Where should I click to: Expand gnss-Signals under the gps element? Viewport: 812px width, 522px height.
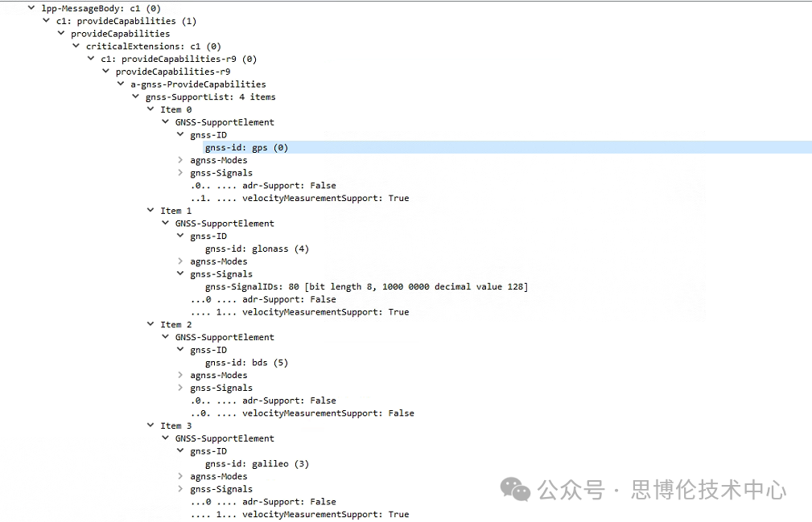[181, 173]
